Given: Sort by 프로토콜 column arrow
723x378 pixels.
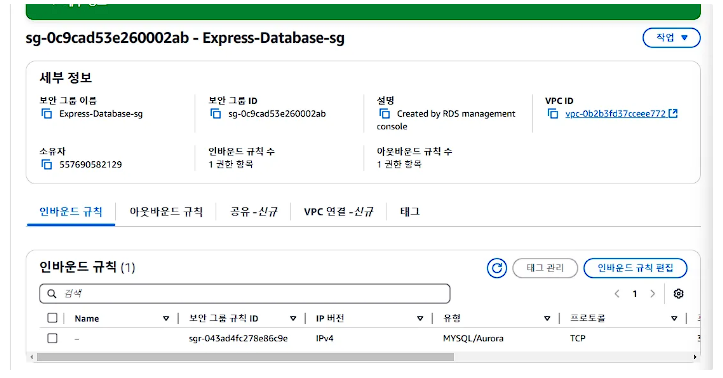Looking at the screenshot, I should (674, 319).
